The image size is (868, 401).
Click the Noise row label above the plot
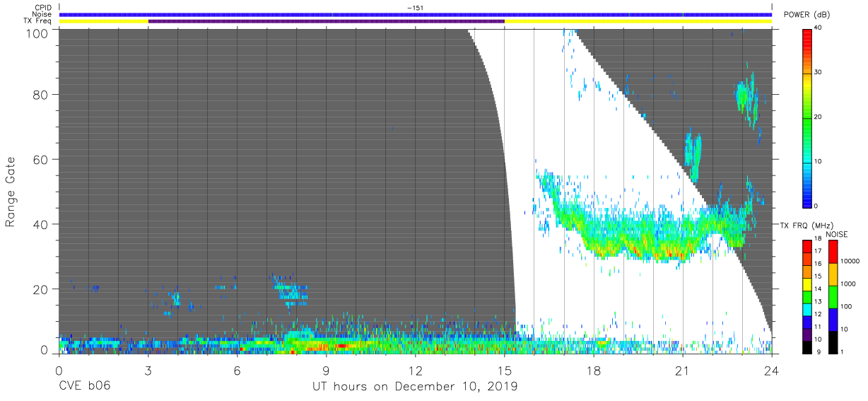tap(41, 14)
